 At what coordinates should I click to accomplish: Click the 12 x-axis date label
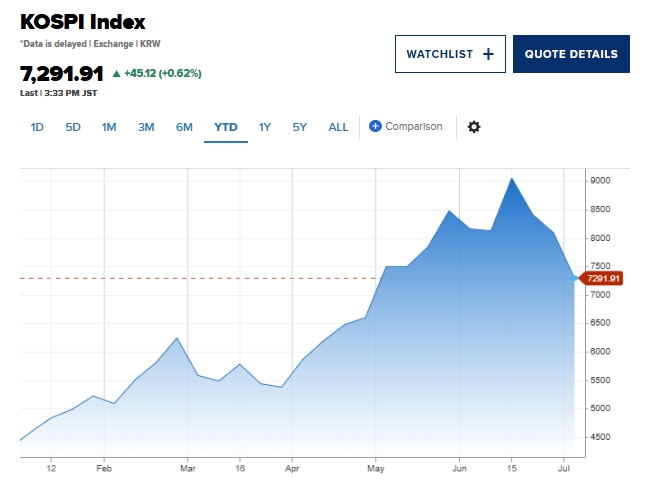51,469
